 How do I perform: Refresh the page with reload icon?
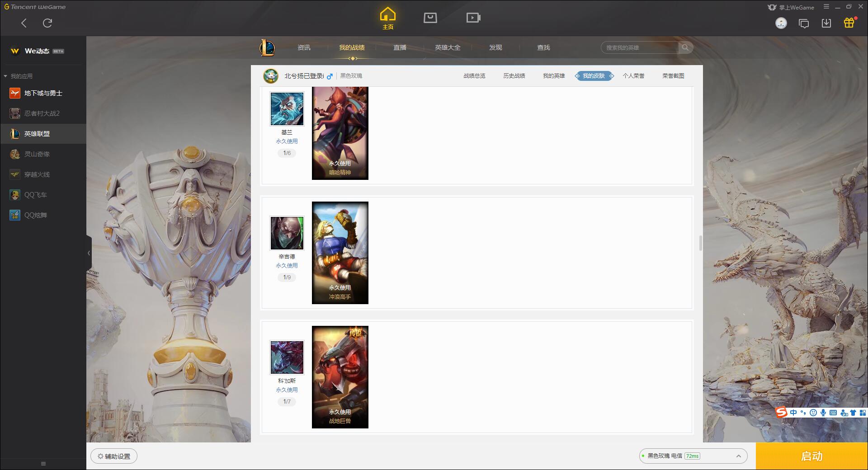[47, 23]
